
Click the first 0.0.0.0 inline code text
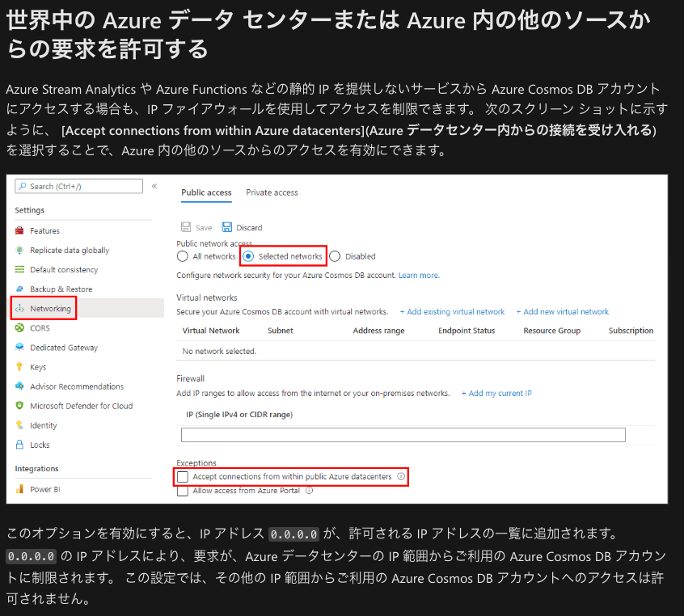pyautogui.click(x=293, y=534)
